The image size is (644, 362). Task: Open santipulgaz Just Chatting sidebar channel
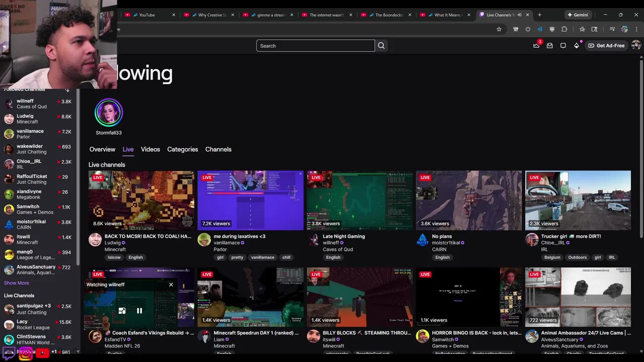(38, 309)
